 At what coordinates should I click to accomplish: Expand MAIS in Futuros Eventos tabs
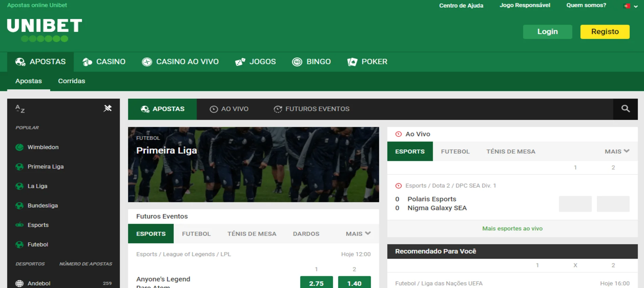point(358,234)
